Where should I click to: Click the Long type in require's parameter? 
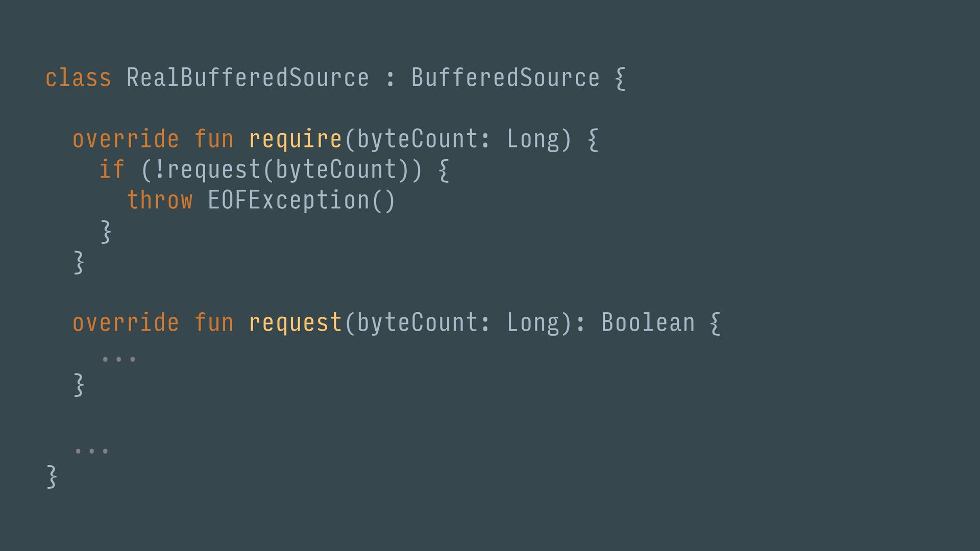(533, 139)
